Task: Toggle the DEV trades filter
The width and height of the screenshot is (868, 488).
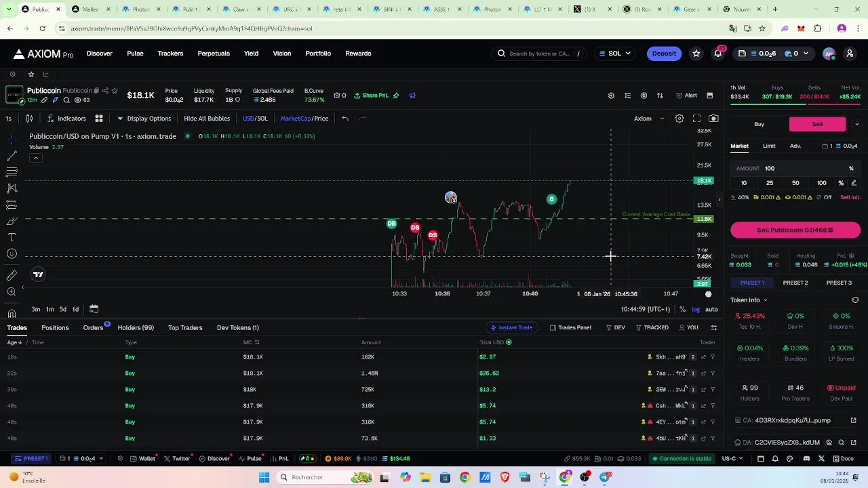Action: (616, 328)
